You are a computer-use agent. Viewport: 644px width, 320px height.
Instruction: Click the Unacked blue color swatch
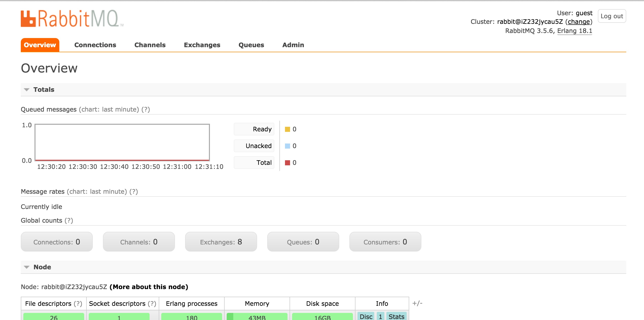(x=287, y=146)
